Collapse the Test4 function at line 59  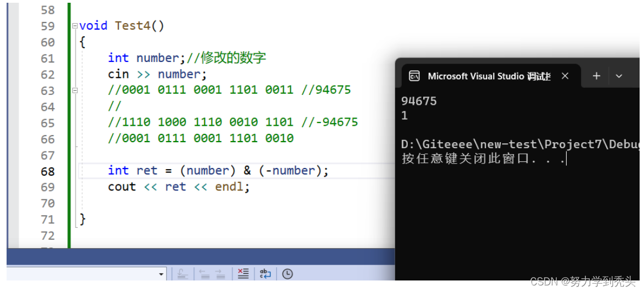pyautogui.click(x=75, y=25)
